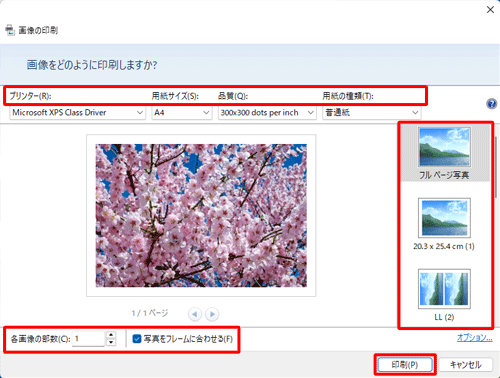Click the 用紙サイズ(S) label
Image resolution: width=500 pixels, height=378 pixels.
point(175,96)
